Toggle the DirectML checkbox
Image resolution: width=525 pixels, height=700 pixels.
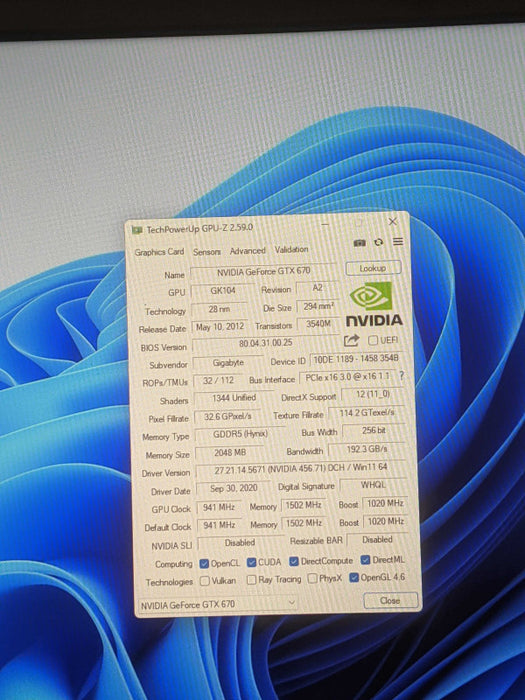[x=366, y=560]
